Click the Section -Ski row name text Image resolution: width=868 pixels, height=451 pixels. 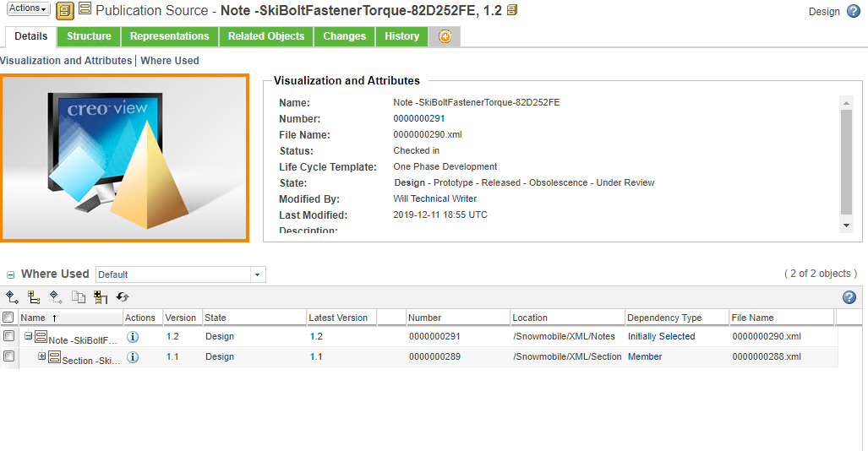click(x=90, y=361)
